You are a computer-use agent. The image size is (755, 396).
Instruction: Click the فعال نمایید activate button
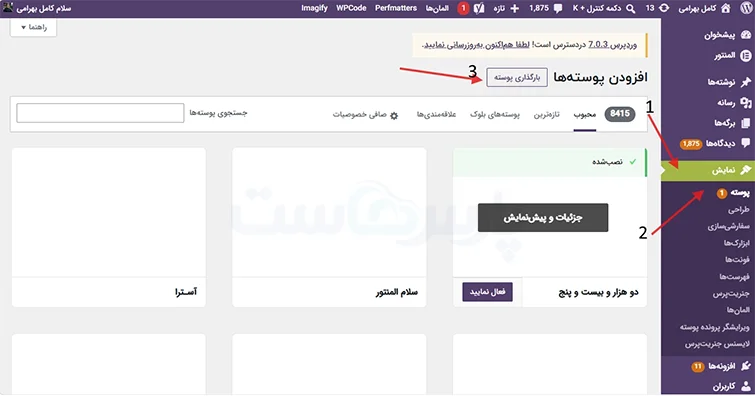point(487,292)
